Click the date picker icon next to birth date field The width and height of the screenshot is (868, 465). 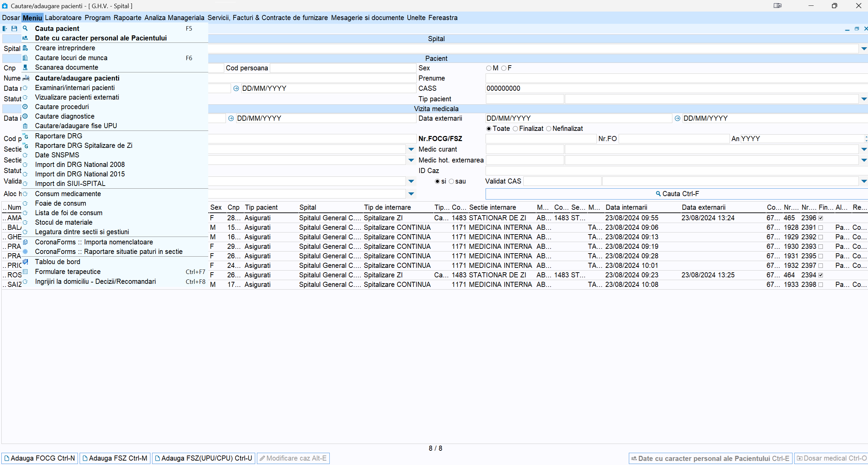click(x=236, y=88)
